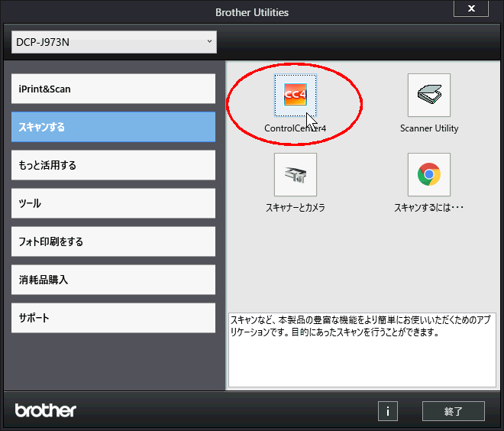Expand the DCP-J973N model dropdown
Viewport: 504px width, 431px height.
(x=114, y=42)
